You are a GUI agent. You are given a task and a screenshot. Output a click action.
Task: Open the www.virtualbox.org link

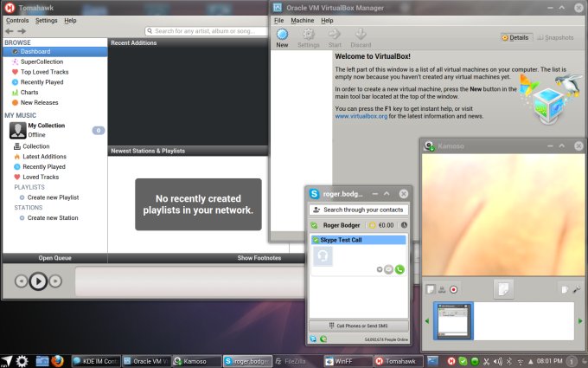tap(361, 116)
